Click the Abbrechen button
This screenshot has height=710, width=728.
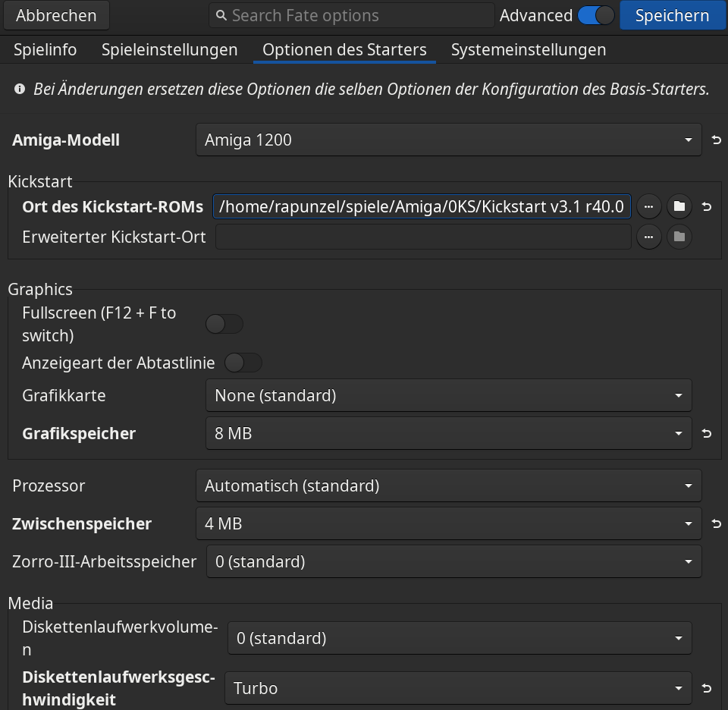click(x=56, y=15)
